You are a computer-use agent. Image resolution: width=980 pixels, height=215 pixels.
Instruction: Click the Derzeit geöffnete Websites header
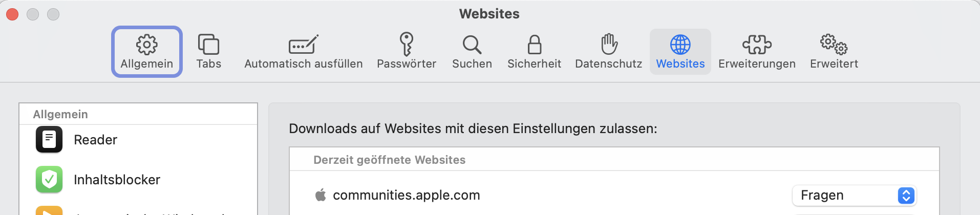point(389,160)
